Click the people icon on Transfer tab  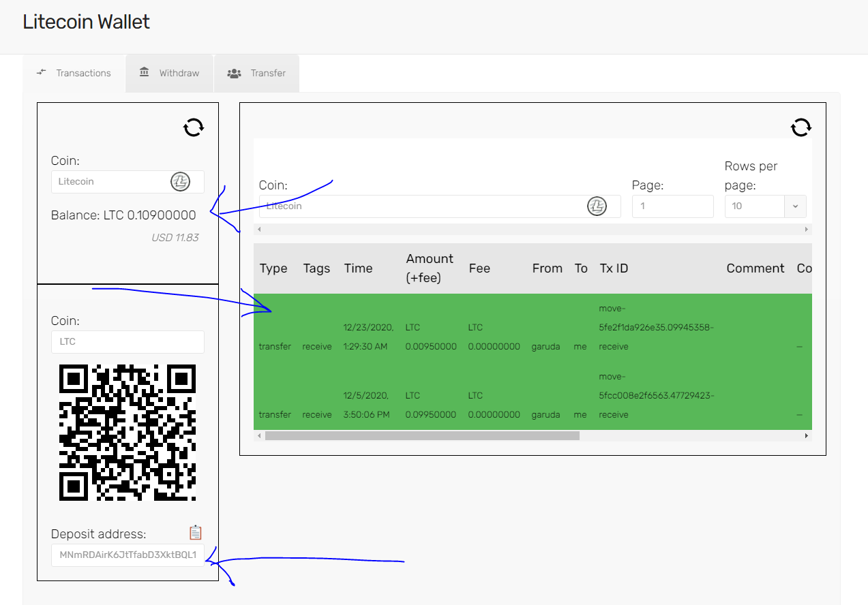[234, 74]
